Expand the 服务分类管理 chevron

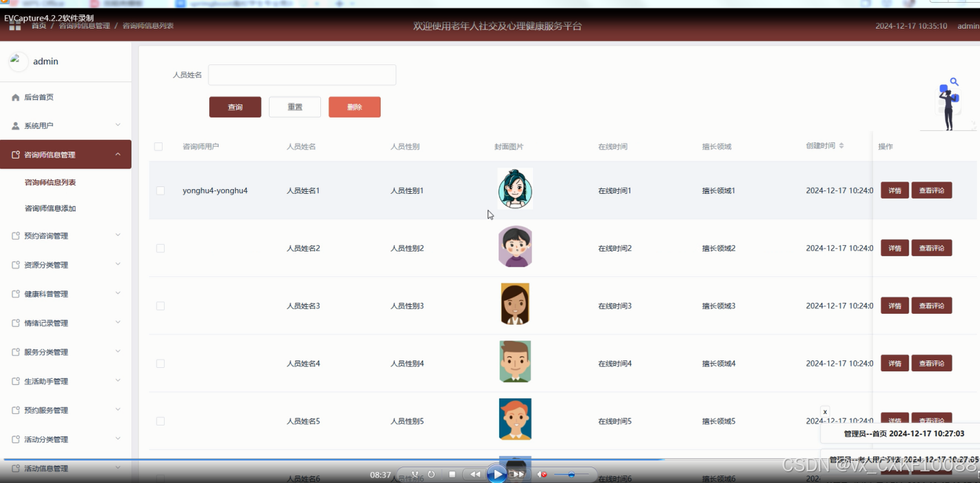tap(118, 351)
